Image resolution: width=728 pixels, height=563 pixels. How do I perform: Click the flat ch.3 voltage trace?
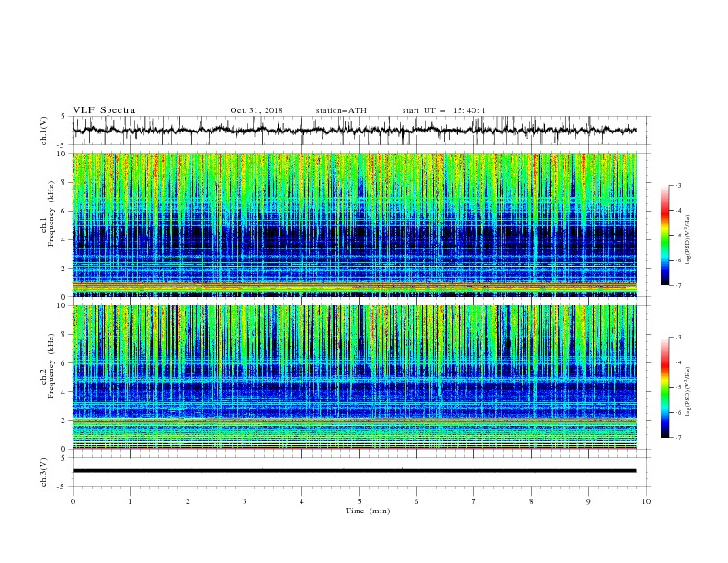click(354, 471)
